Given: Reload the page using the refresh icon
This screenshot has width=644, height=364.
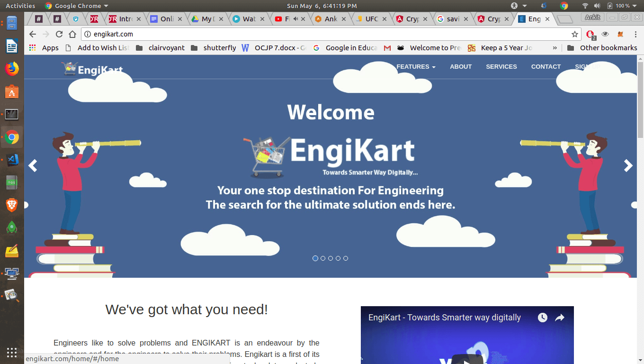Looking at the screenshot, I should [x=58, y=34].
